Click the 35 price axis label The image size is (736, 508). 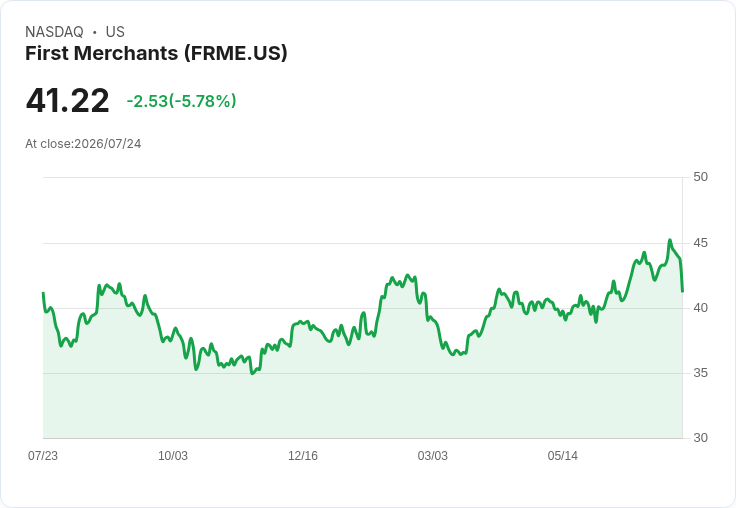[700, 373]
